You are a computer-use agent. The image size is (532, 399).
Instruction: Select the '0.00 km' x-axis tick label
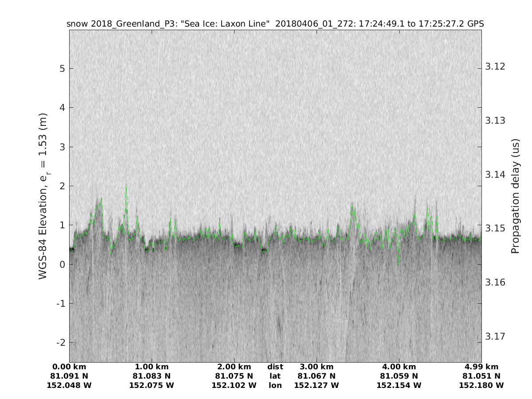pyautogui.click(x=69, y=367)
